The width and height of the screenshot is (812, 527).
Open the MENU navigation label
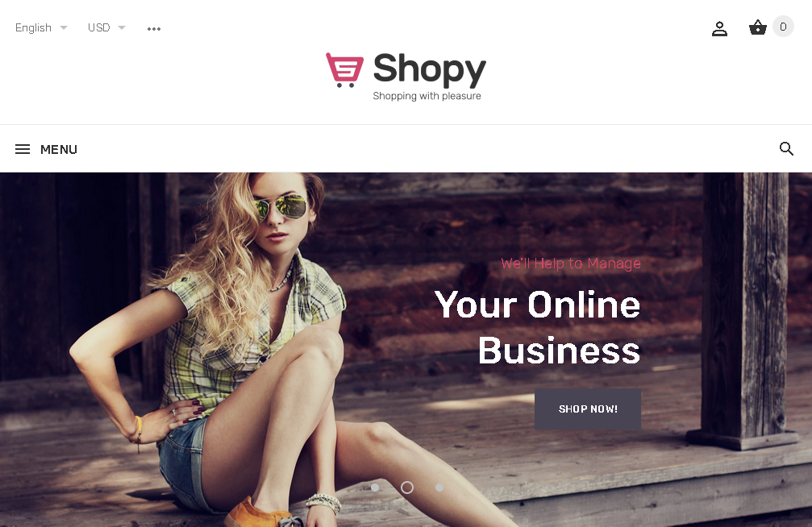click(x=59, y=150)
